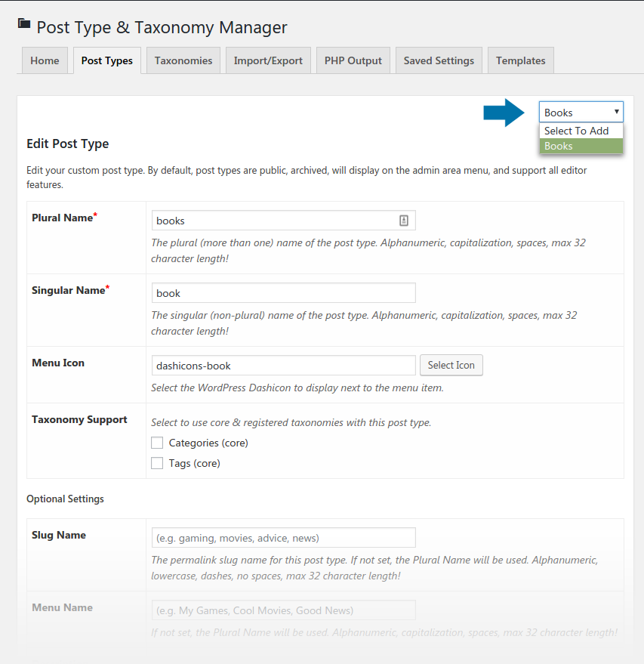644x664 pixels.
Task: Open the Books post type dropdown
Action: [x=581, y=113]
